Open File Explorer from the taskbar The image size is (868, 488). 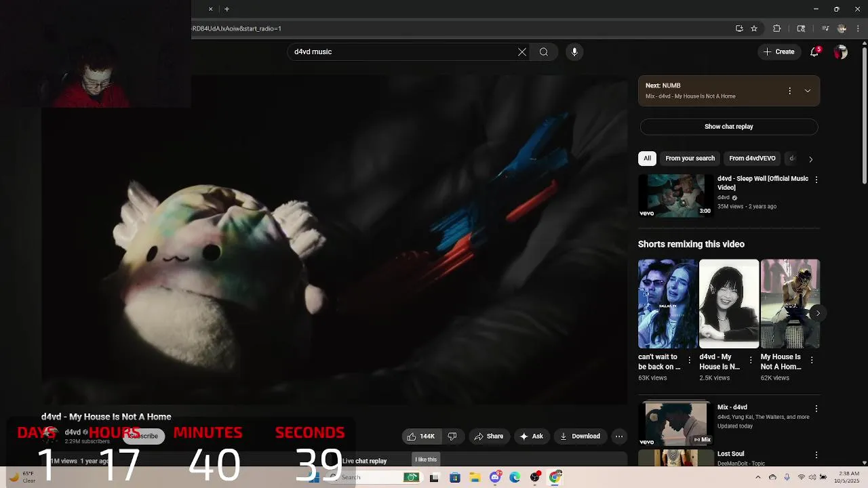(475, 477)
